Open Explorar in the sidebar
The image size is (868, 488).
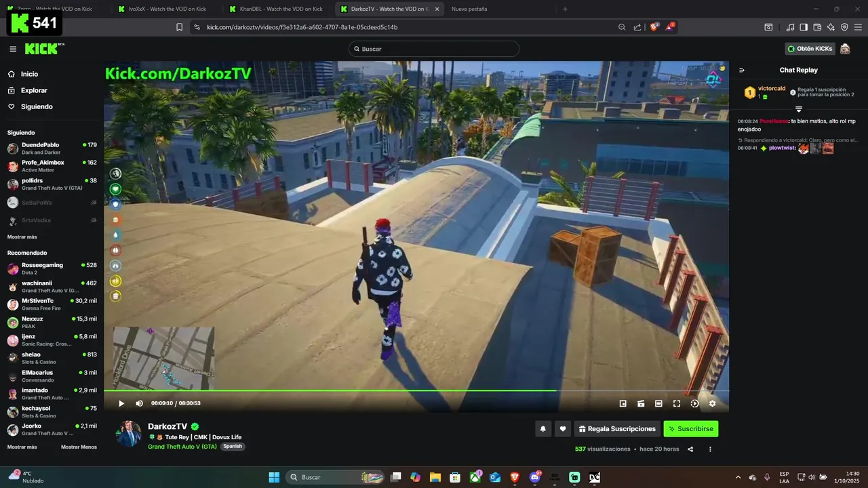pos(34,90)
